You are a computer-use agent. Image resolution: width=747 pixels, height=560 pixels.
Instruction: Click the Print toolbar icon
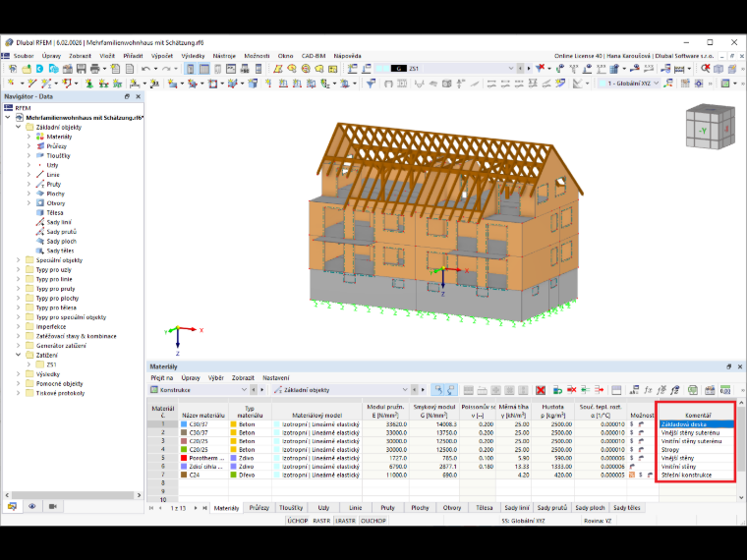point(94,69)
